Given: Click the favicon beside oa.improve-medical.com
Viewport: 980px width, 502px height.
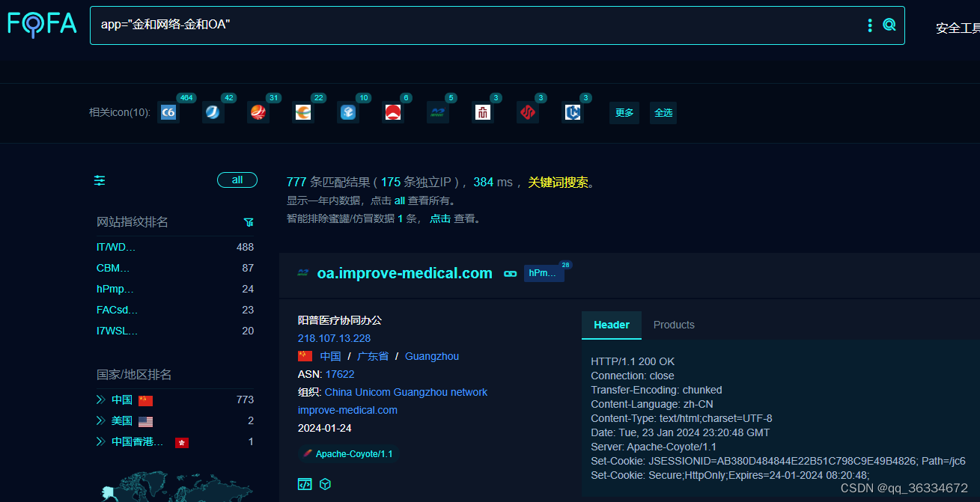Looking at the screenshot, I should pyautogui.click(x=303, y=273).
